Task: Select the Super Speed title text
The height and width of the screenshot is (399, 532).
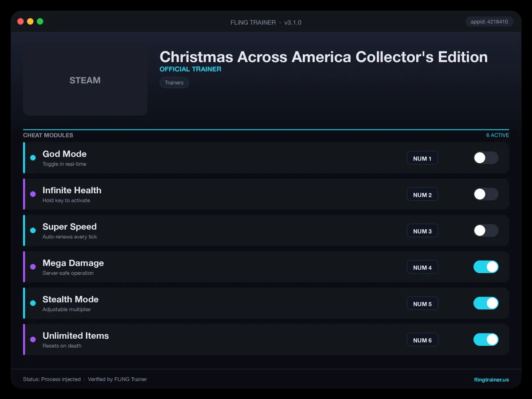Action: pyautogui.click(x=70, y=227)
